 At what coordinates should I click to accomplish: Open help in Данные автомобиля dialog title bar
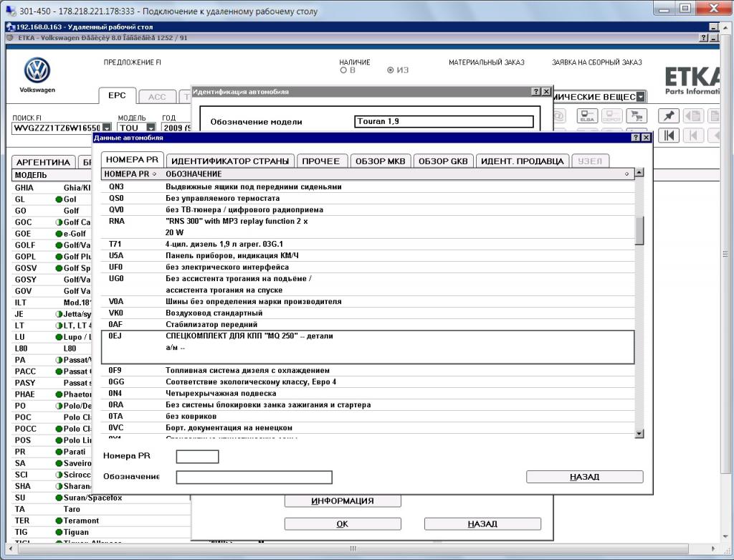(636, 137)
